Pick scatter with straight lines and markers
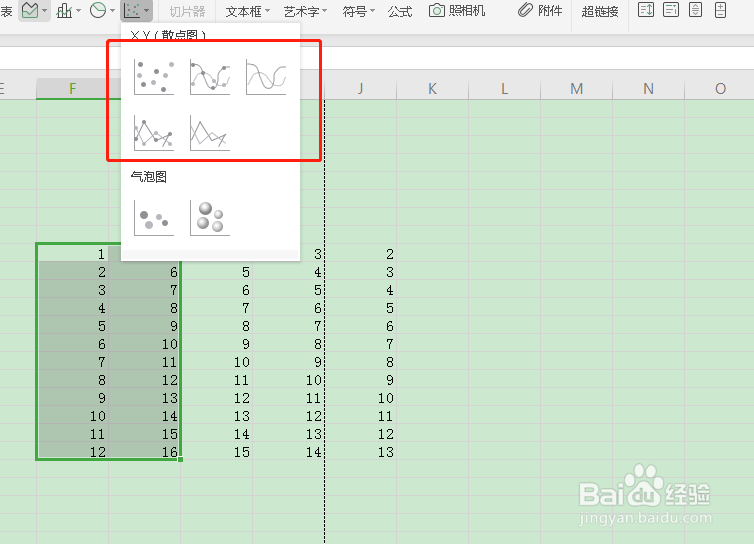 click(154, 133)
